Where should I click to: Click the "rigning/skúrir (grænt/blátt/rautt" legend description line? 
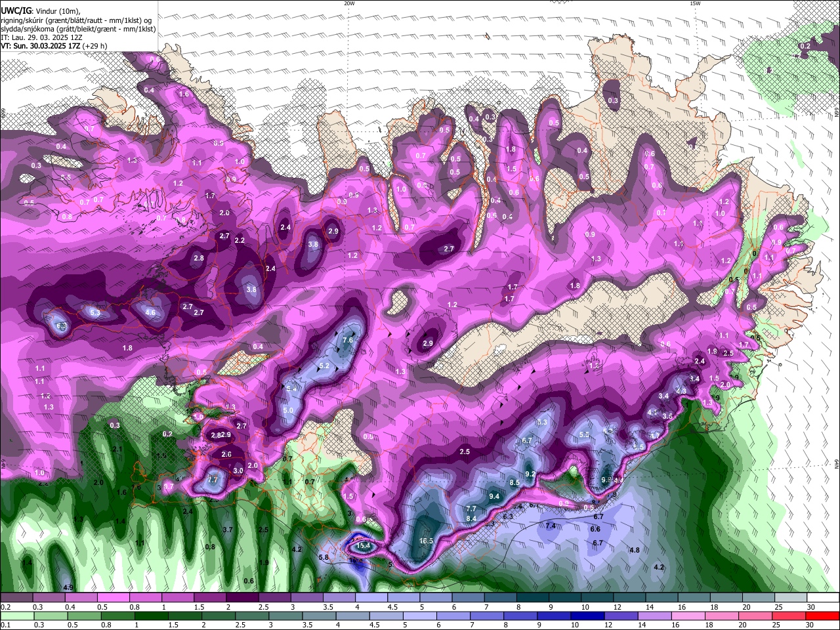click(x=75, y=20)
